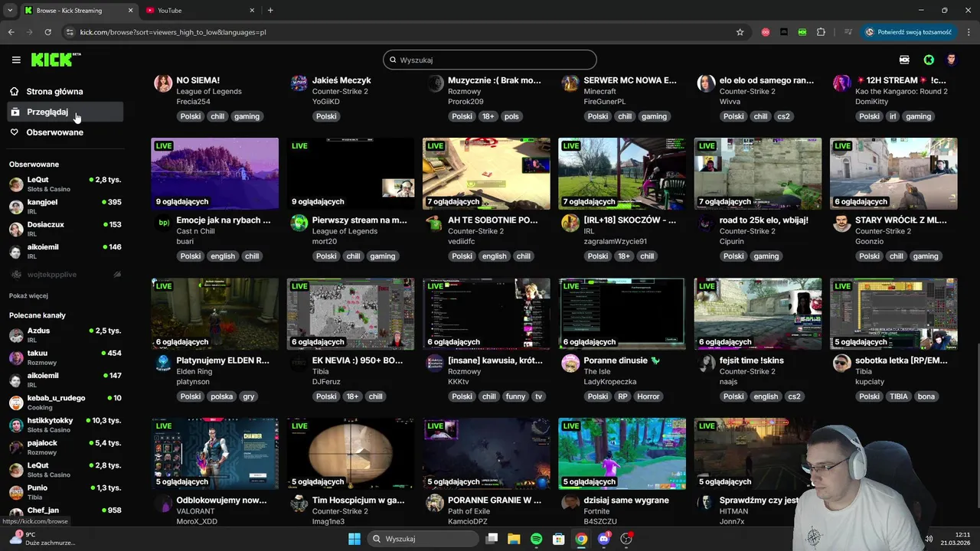Open Przeglądaj in sidebar
Viewport: 980px width, 551px height.
[65, 112]
